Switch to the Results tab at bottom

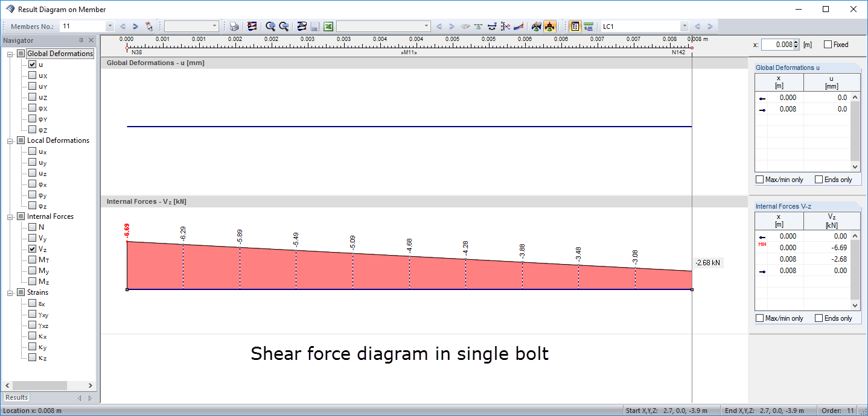[x=16, y=397]
